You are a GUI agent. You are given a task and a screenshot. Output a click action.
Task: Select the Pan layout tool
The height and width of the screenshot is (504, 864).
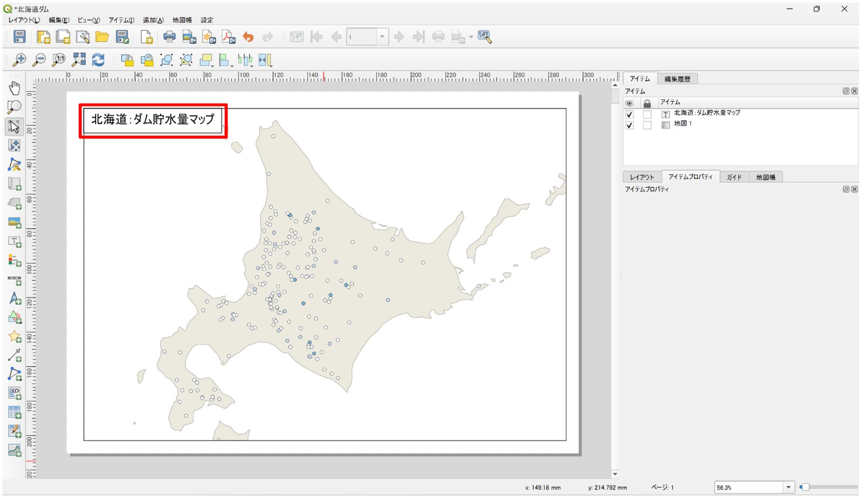click(15, 87)
